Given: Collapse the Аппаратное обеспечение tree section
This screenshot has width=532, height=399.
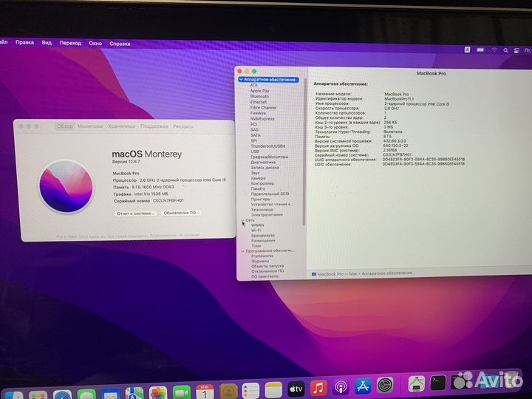Looking at the screenshot, I should pyautogui.click(x=241, y=79).
